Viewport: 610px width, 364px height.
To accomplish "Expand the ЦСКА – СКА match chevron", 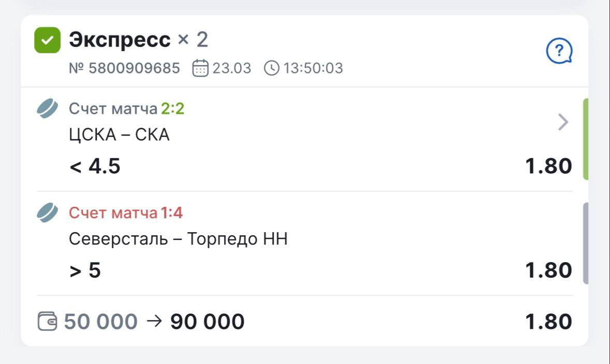I will click(x=563, y=123).
